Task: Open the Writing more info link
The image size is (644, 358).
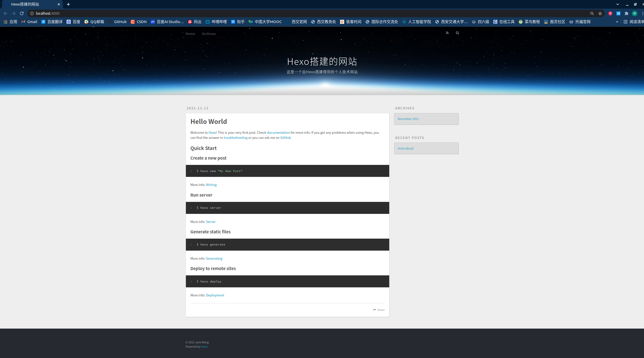Action: pos(211,185)
